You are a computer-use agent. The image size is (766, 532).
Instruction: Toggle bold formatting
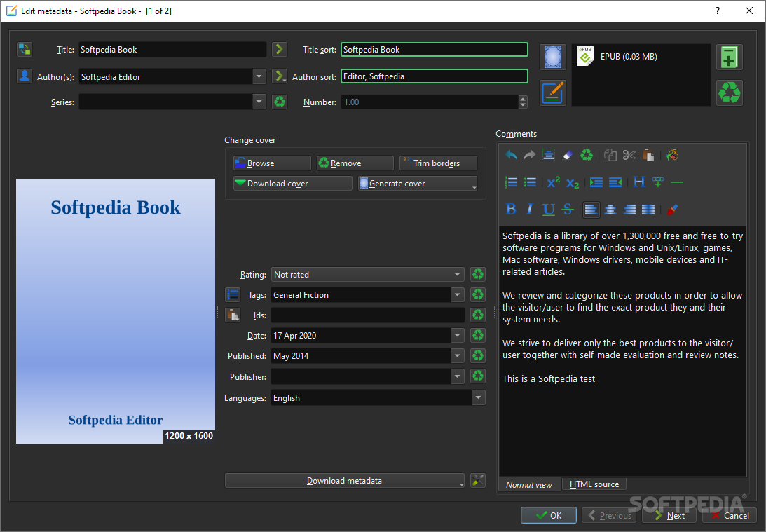pyautogui.click(x=511, y=210)
